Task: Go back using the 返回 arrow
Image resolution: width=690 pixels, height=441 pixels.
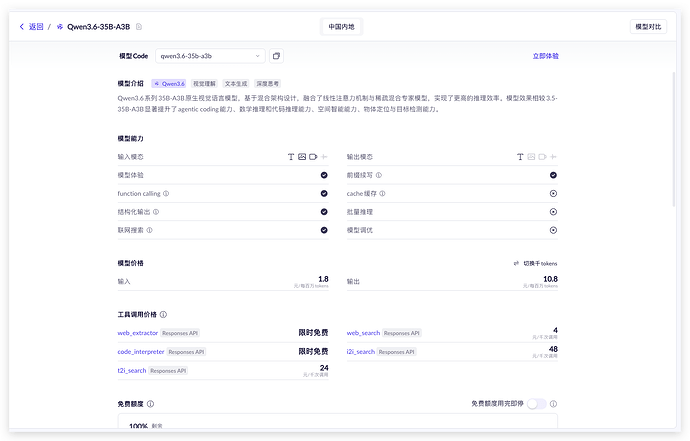Action: (x=22, y=27)
